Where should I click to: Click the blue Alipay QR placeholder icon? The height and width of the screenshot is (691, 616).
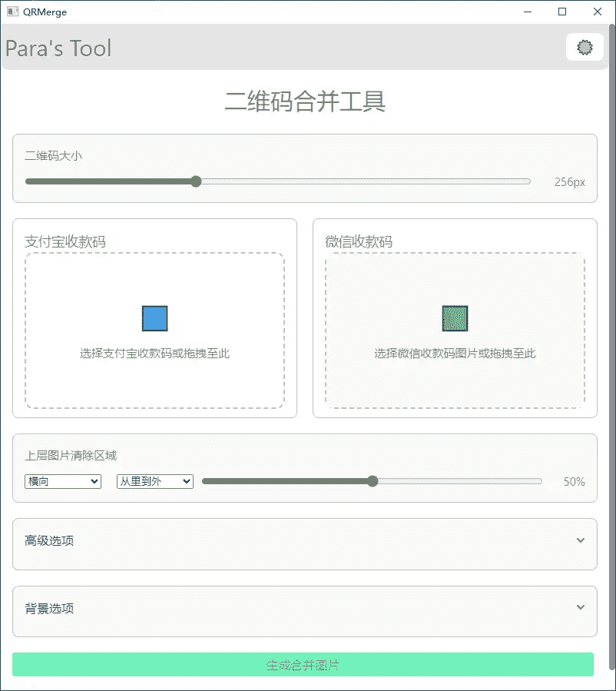coord(154,317)
